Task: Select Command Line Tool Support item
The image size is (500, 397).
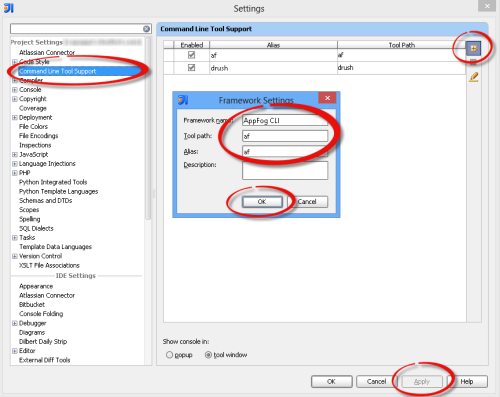Action: [x=58, y=71]
